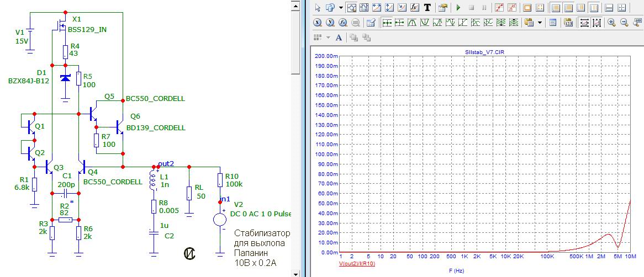
Task: Toggle vertical minor log grid lines button
Action: coord(582,8)
